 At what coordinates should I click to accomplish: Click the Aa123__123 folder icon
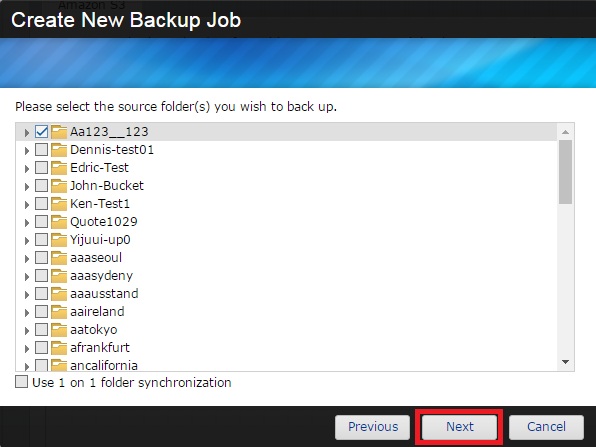pos(59,132)
